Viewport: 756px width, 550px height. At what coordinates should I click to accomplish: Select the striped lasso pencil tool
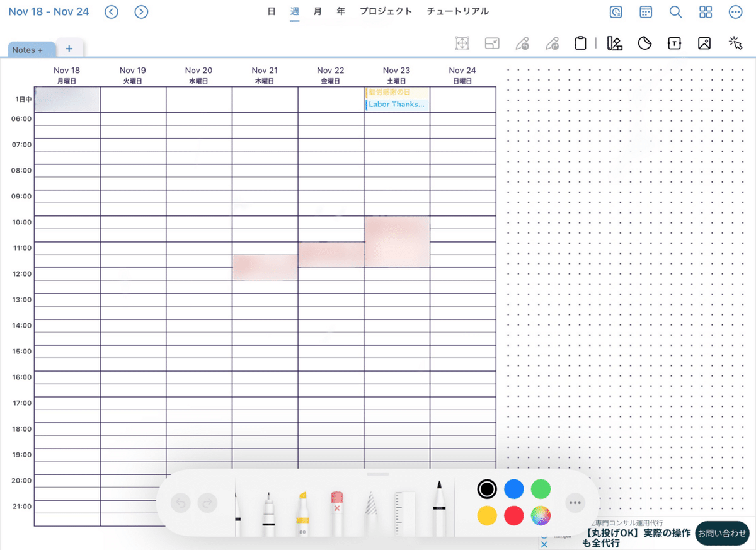click(x=370, y=513)
